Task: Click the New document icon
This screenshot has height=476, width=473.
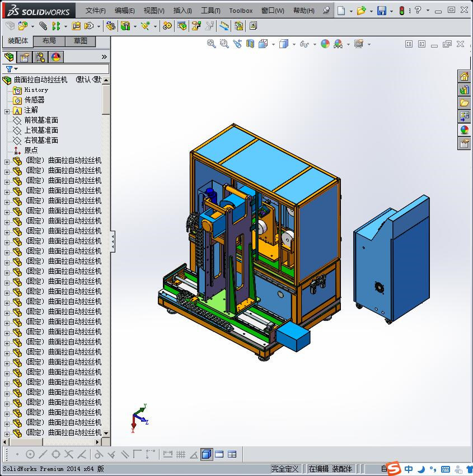Action: pos(341,11)
